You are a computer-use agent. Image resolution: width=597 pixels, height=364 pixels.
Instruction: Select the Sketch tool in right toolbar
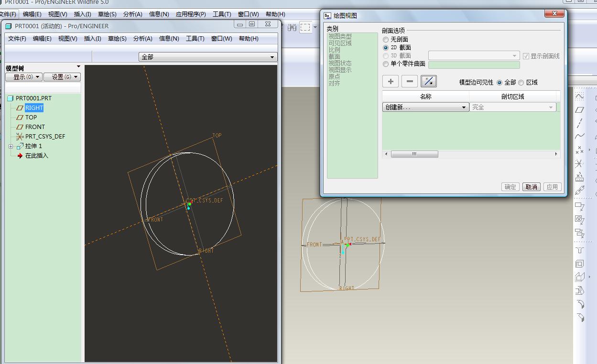579,96
